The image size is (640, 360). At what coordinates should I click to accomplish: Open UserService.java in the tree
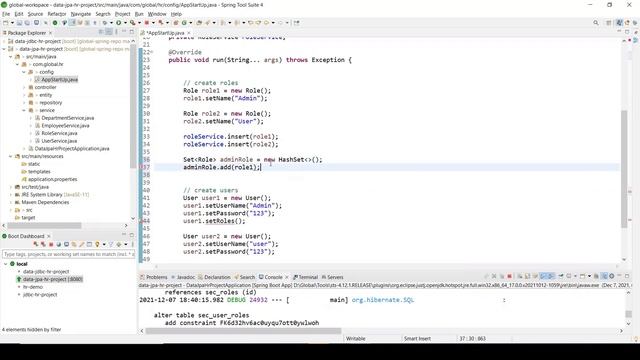(x=59, y=141)
